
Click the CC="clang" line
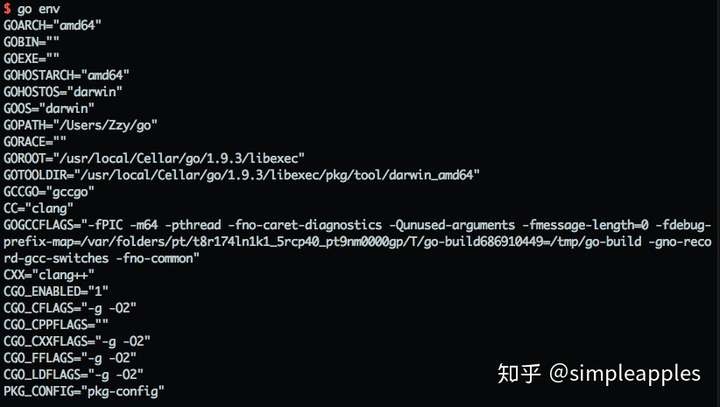[x=39, y=208]
